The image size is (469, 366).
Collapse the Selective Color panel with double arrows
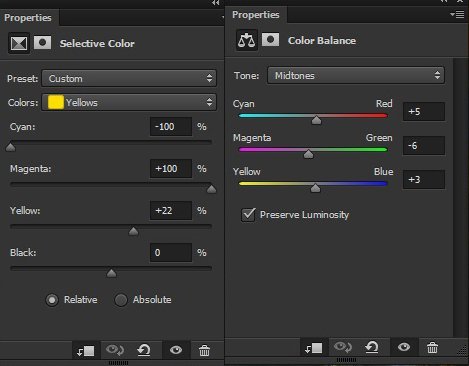click(216, 3)
